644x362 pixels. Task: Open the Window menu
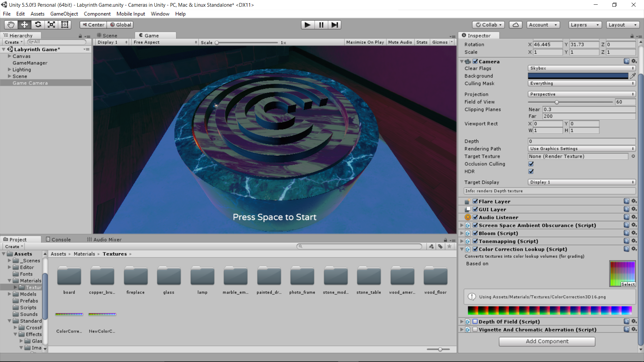tap(160, 14)
